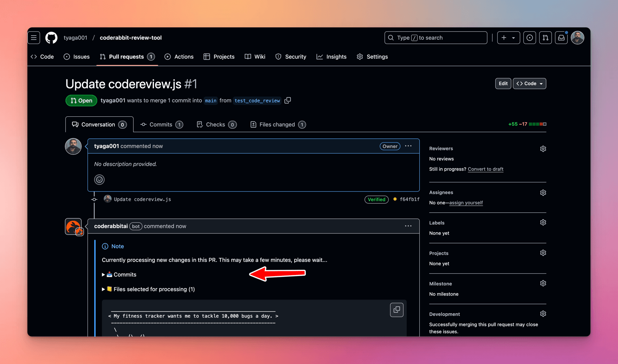Screen dimensions: 618x364
Task: Open the Labels settings gear
Action: tap(543, 223)
